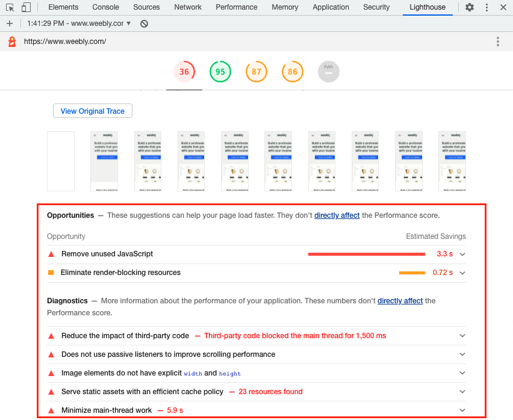
Task: Click the Diagnostics section heading
Action: pos(67,301)
